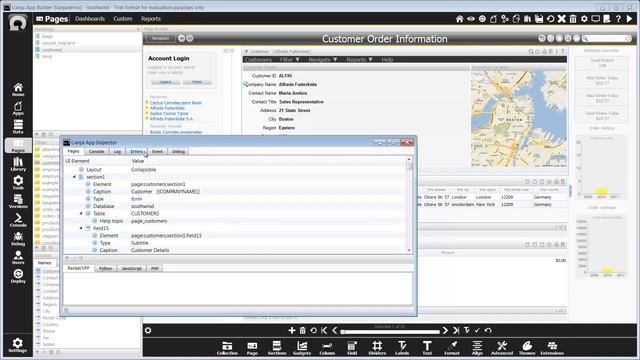Select the Pages tab in App Inspector

(73, 151)
